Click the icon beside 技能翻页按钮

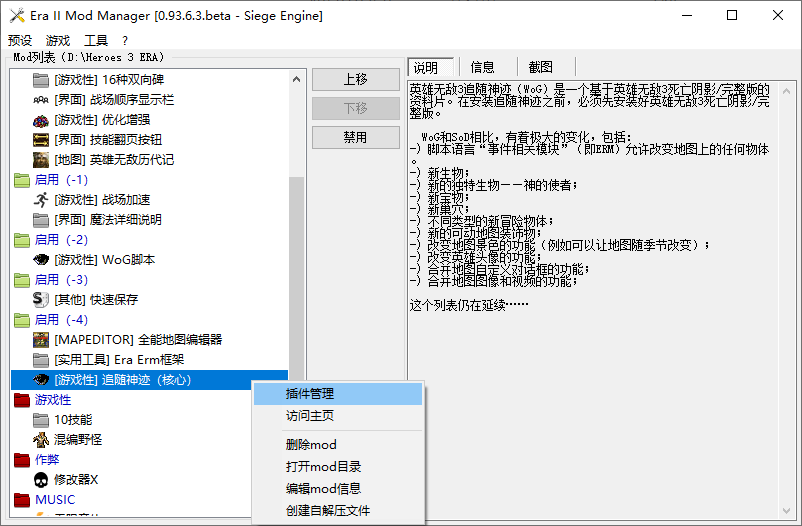pyautogui.click(x=41, y=140)
